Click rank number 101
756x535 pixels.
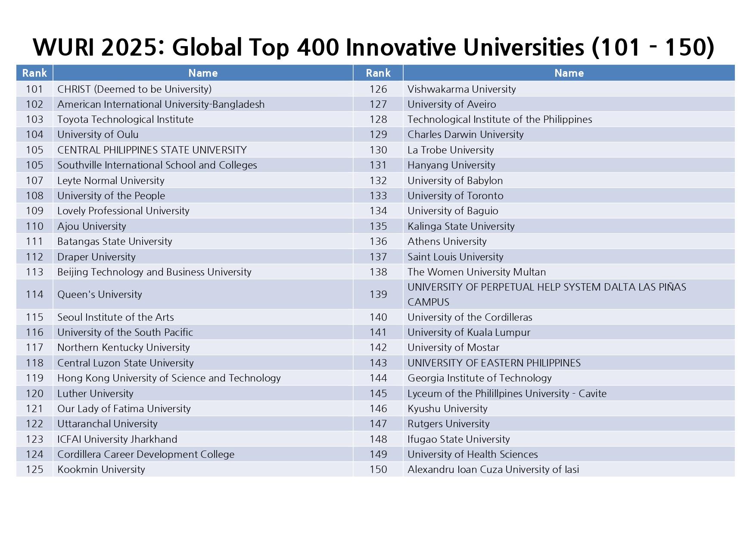click(34, 89)
